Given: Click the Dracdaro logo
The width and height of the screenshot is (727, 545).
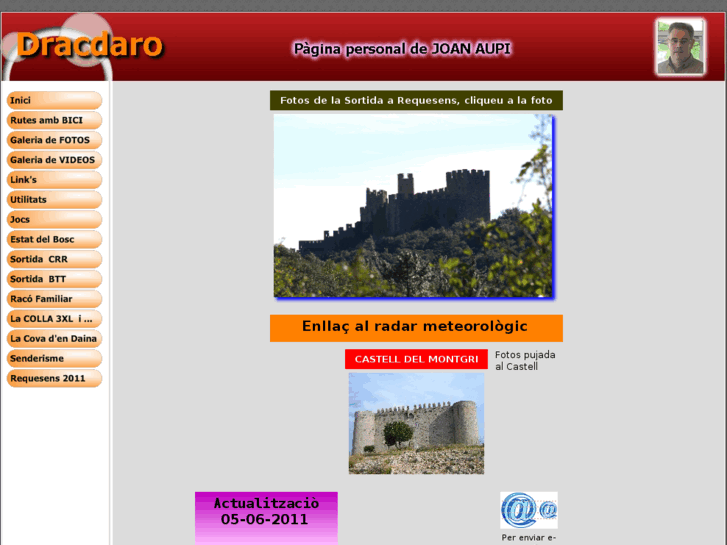Looking at the screenshot, I should [89, 45].
